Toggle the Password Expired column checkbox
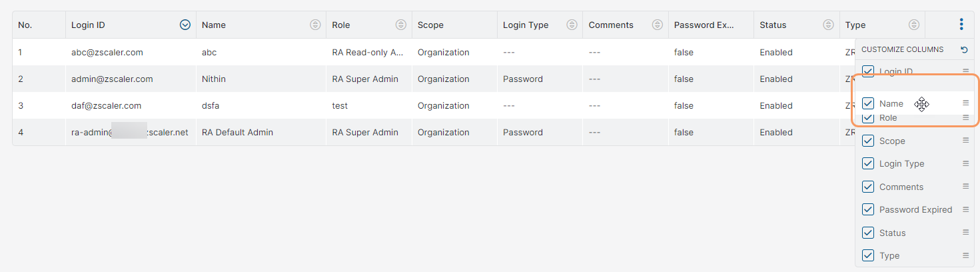Image resolution: width=980 pixels, height=272 pixels. [x=868, y=210]
